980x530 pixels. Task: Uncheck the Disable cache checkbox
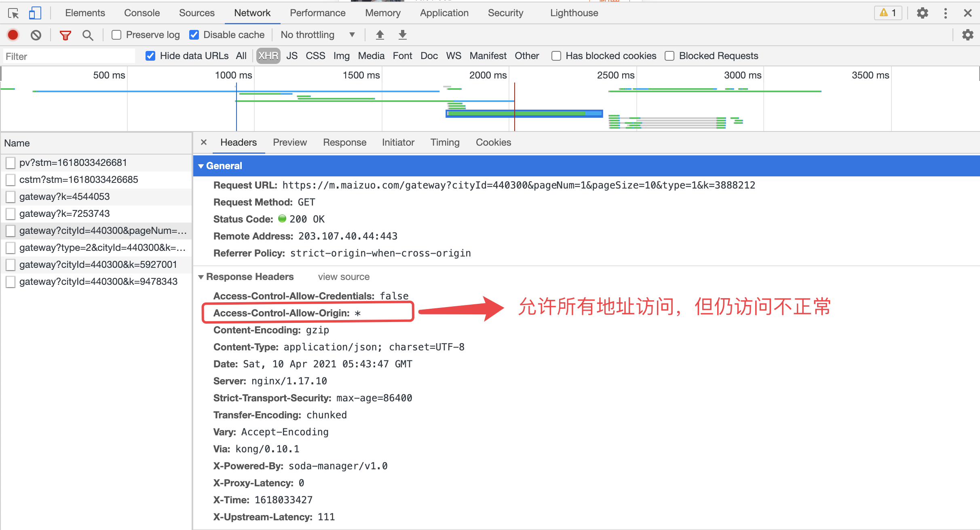coord(194,35)
